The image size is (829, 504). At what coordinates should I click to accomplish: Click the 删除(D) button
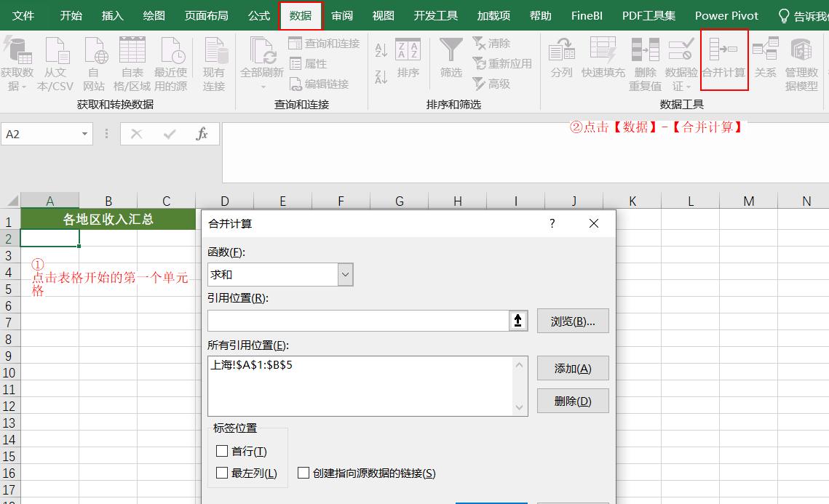click(573, 401)
